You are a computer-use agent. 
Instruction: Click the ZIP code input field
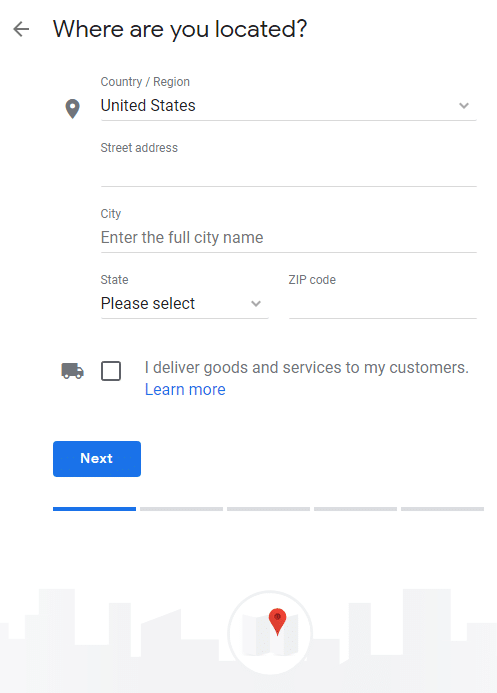click(x=383, y=304)
